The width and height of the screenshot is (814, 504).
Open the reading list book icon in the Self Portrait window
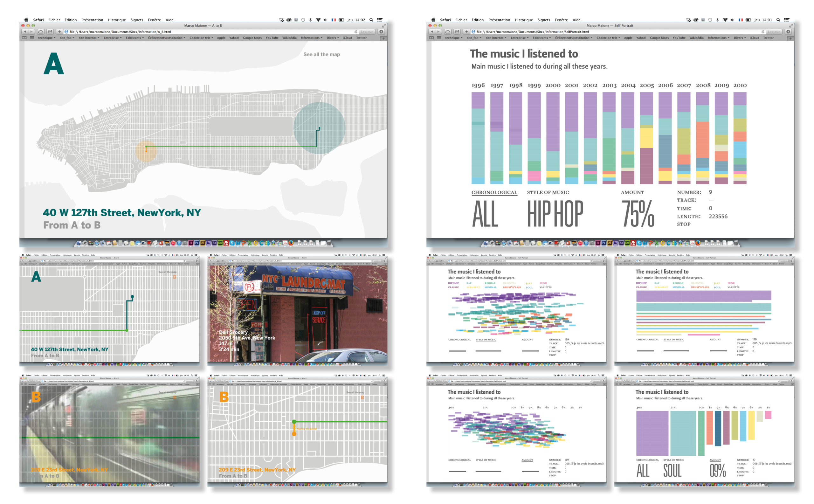[x=431, y=38]
